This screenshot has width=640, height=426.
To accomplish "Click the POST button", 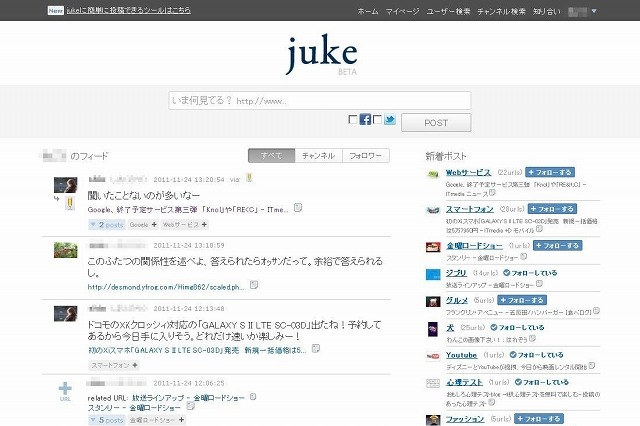I will [x=436, y=122].
